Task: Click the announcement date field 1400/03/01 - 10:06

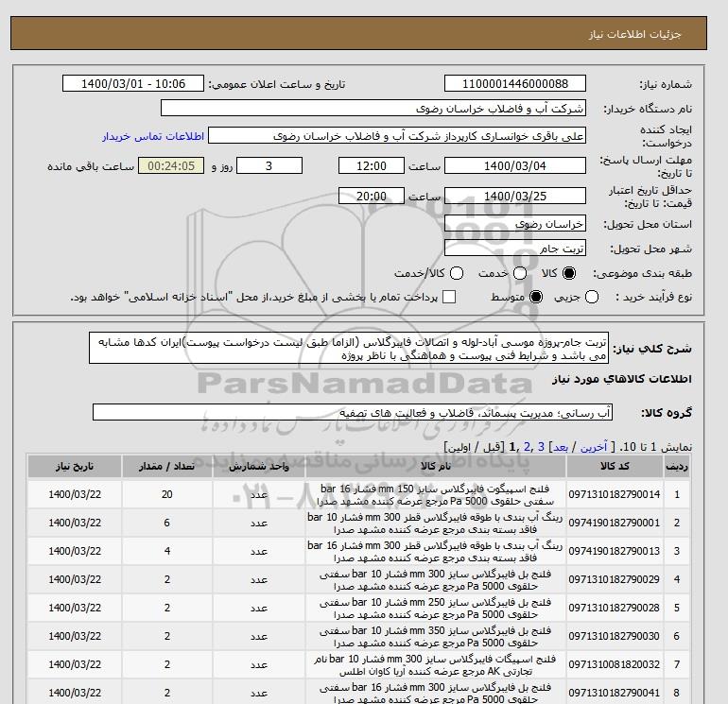Action: point(132,83)
